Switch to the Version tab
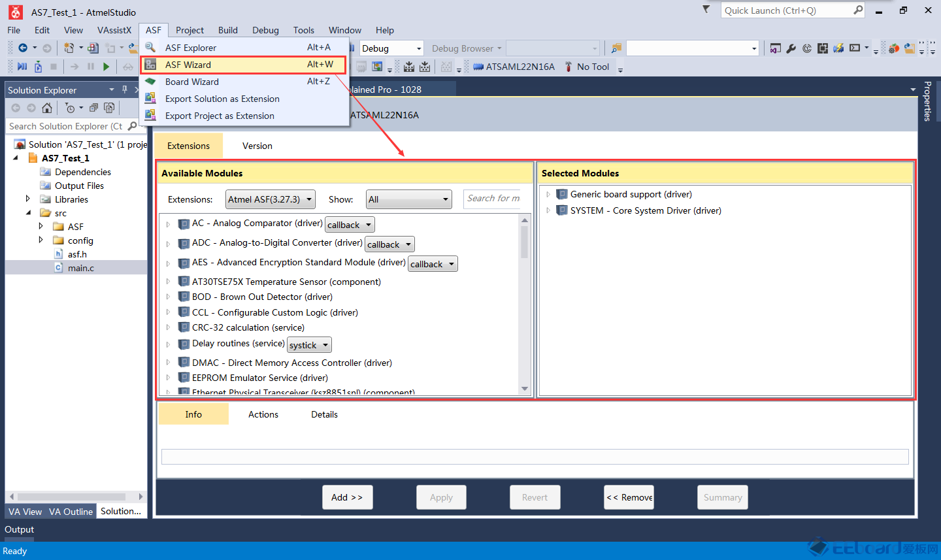This screenshot has width=941, height=560. point(257,146)
